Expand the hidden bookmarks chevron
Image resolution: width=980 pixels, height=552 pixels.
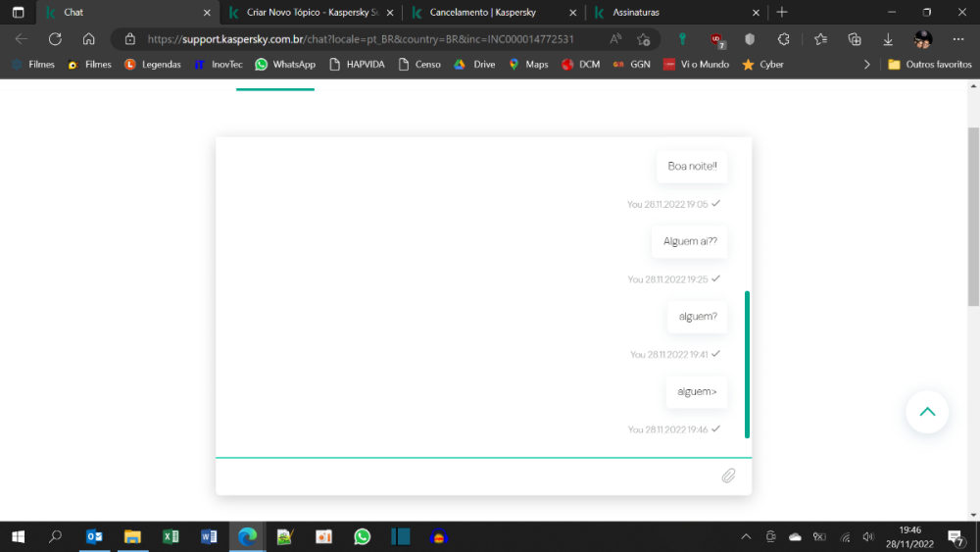[867, 65]
